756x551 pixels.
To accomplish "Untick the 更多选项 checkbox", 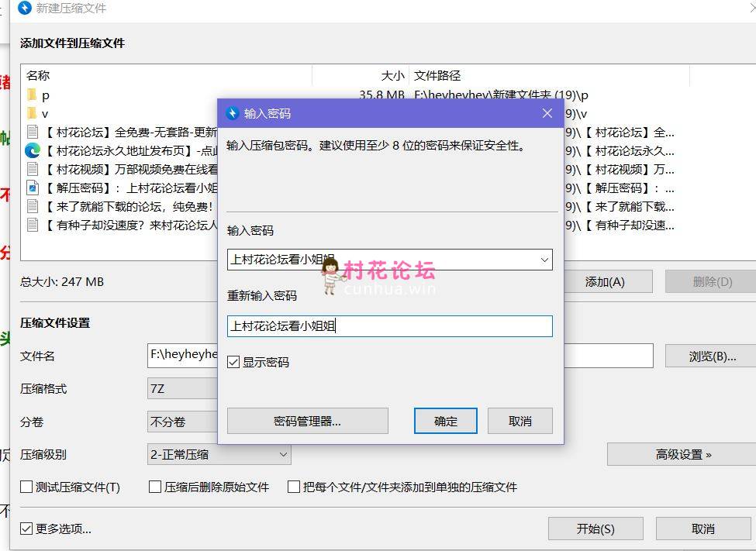I will tap(26, 529).
